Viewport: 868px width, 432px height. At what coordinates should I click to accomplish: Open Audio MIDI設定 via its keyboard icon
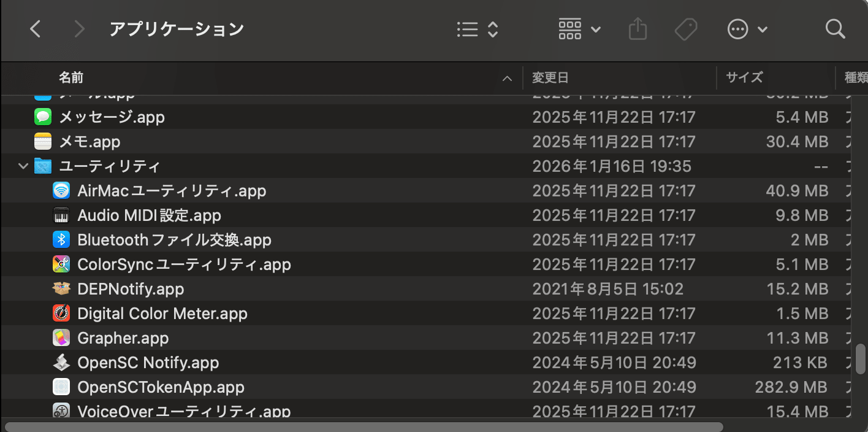click(x=61, y=215)
